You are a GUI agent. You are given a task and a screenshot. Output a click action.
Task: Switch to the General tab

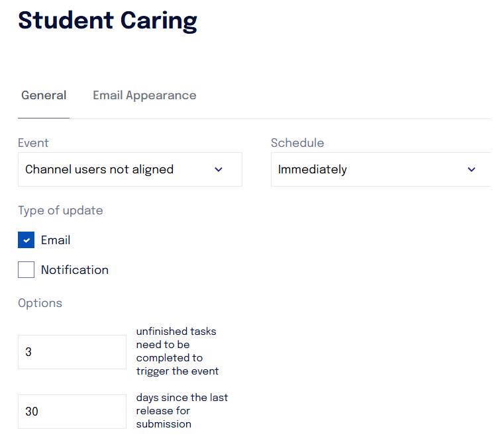[44, 95]
